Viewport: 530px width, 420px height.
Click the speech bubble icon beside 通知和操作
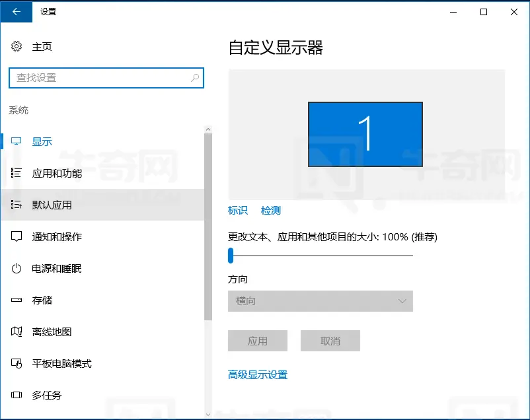pos(17,236)
